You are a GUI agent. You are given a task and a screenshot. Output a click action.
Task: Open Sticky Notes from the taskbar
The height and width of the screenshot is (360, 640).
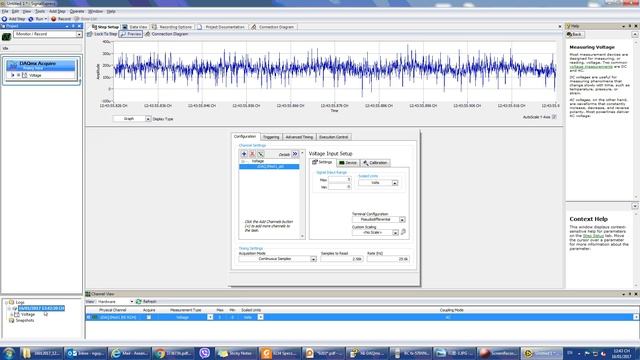point(236,353)
